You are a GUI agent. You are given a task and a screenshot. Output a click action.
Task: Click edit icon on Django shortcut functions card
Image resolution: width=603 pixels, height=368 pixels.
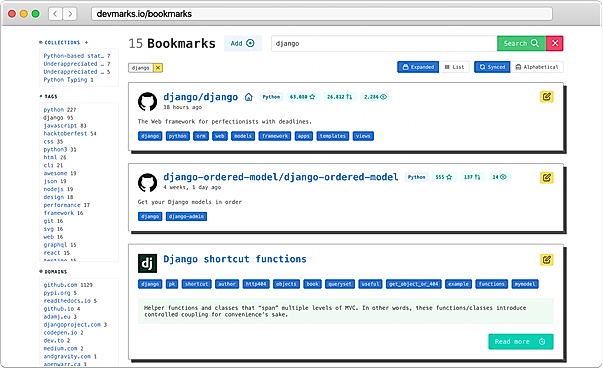point(546,260)
